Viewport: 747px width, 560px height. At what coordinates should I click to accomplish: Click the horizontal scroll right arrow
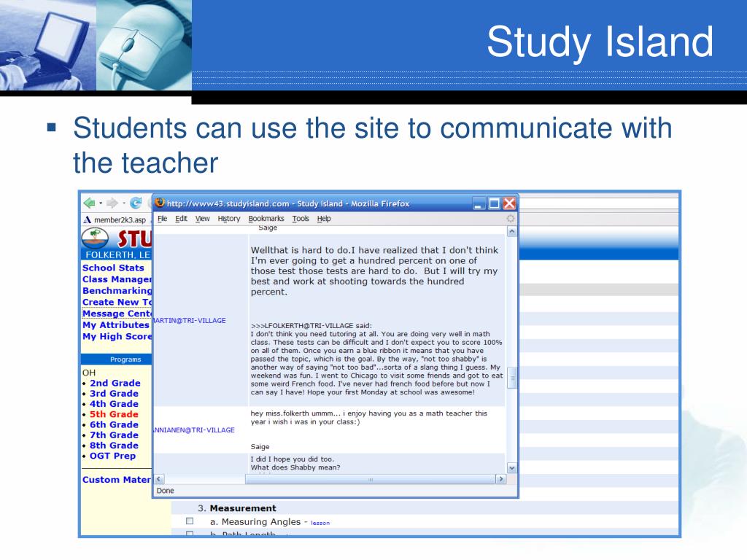[x=500, y=479]
